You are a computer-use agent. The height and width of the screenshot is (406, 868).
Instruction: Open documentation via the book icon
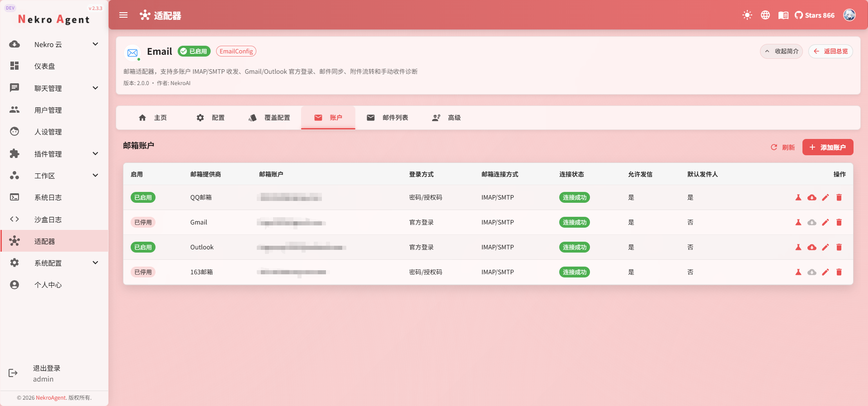point(783,15)
